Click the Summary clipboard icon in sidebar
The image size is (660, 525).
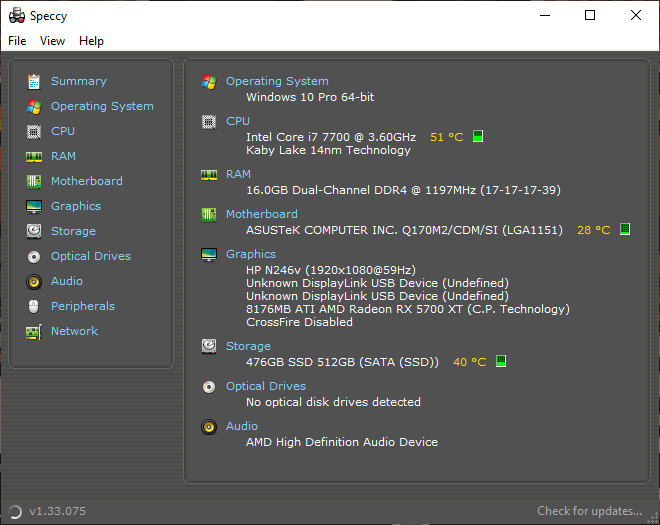click(34, 82)
